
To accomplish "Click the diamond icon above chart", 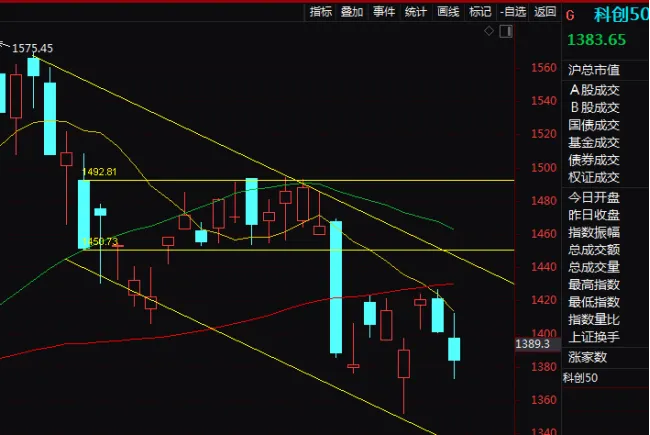I will tap(489, 31).
